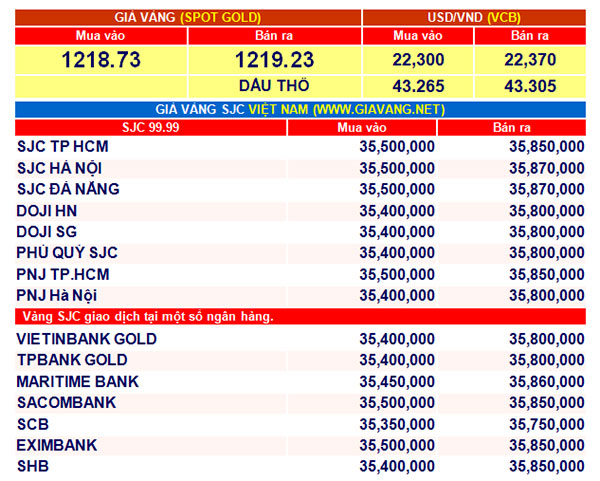600x481 pixels.
Task: Select the PHÚ QUÝ SJC row name
Action: (67, 253)
